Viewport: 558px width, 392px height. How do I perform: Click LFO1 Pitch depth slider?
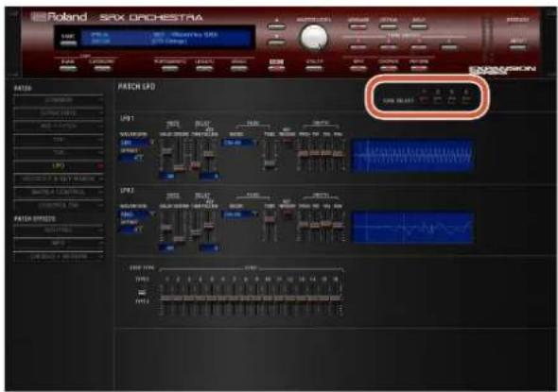[304, 155]
